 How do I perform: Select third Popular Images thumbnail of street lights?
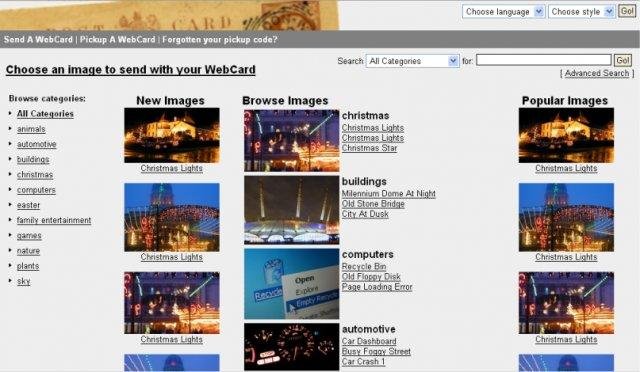[x=566, y=303]
